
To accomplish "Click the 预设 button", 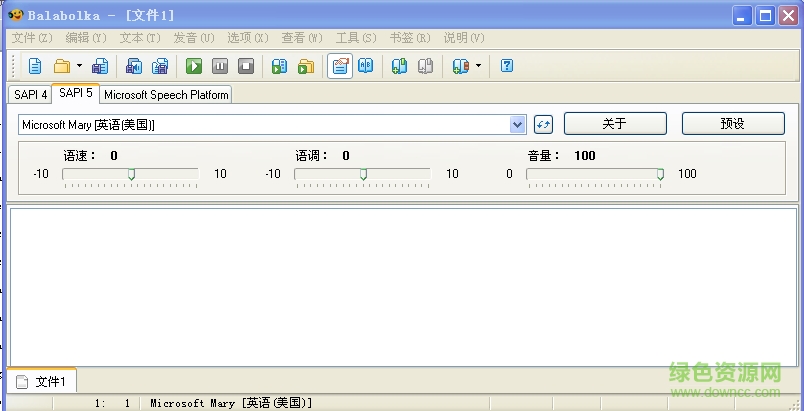I will (x=733, y=124).
